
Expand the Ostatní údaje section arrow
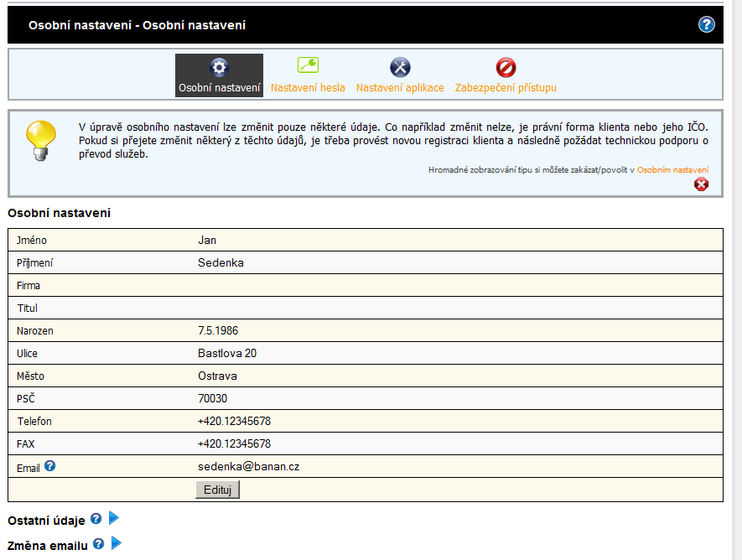coord(115,519)
